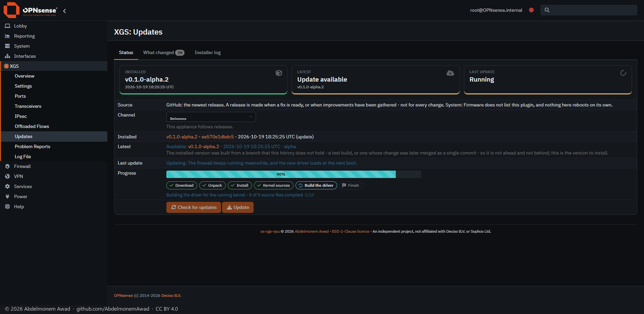Open the Installer log tab
Viewport: 644px width, 314px height.
coord(208,52)
